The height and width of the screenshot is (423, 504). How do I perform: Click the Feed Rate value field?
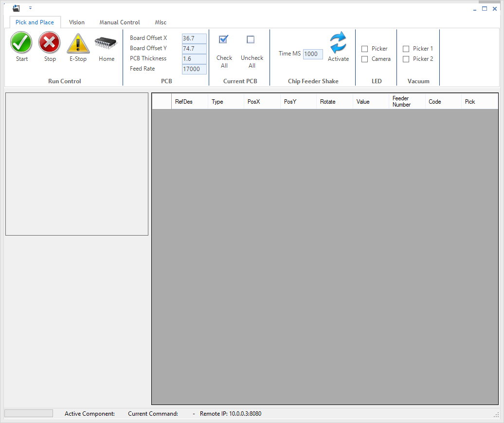[x=194, y=69]
